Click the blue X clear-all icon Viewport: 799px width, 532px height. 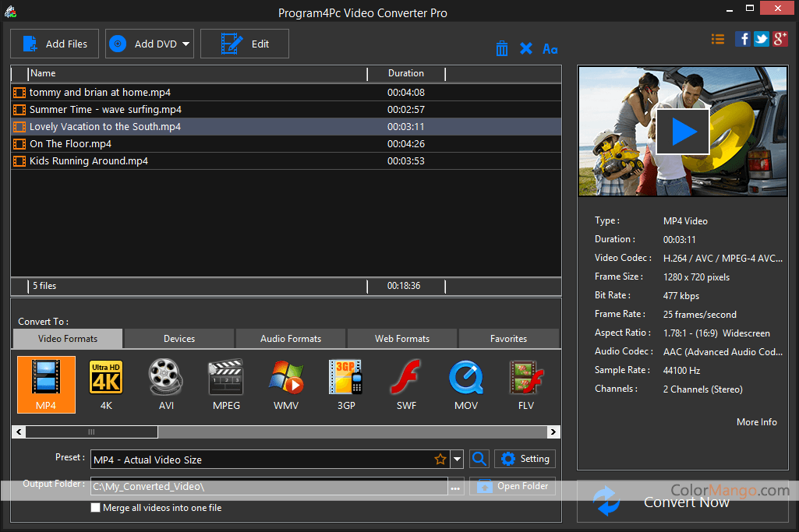[526, 48]
